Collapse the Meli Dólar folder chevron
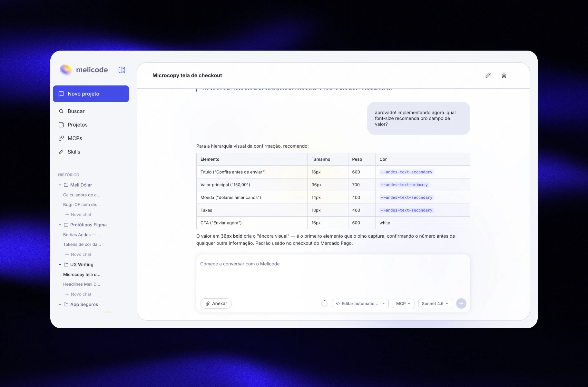The height and width of the screenshot is (387, 588). 60,185
